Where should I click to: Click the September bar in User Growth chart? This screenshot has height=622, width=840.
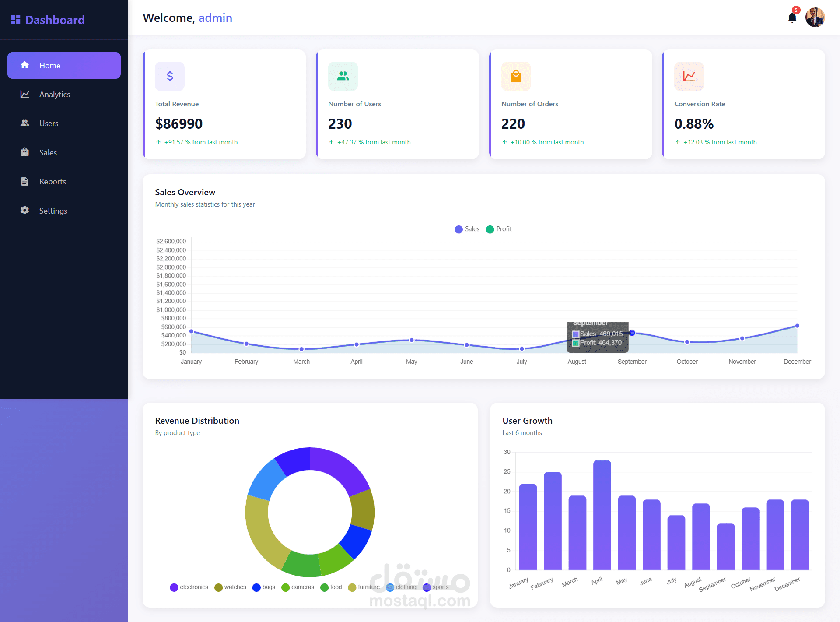pyautogui.click(x=726, y=546)
